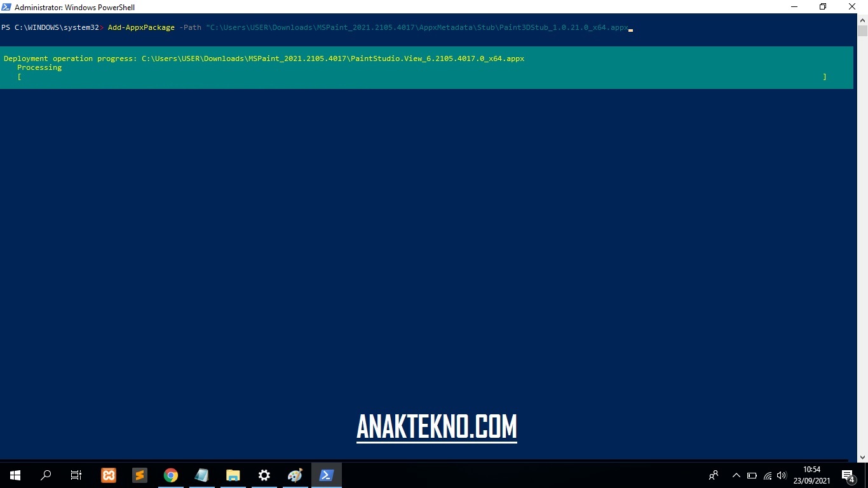Open clock showing 10:54 23/09/2021
868x488 pixels.
coord(811,475)
